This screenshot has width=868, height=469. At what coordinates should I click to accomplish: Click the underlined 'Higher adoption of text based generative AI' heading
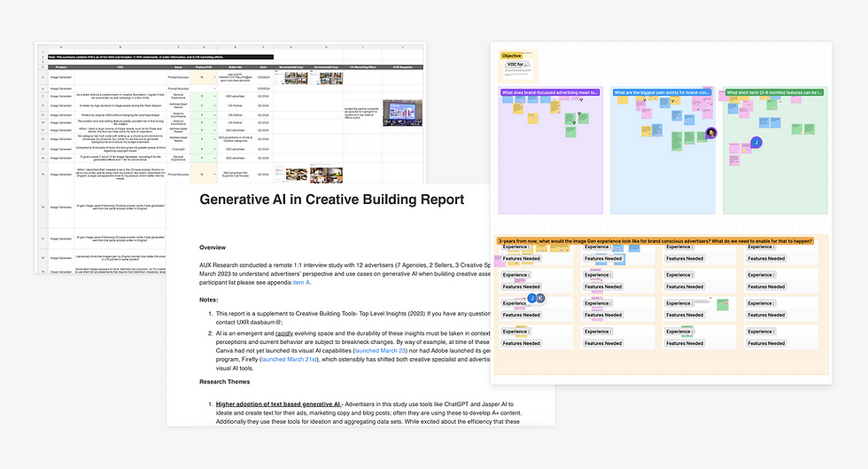(x=278, y=404)
